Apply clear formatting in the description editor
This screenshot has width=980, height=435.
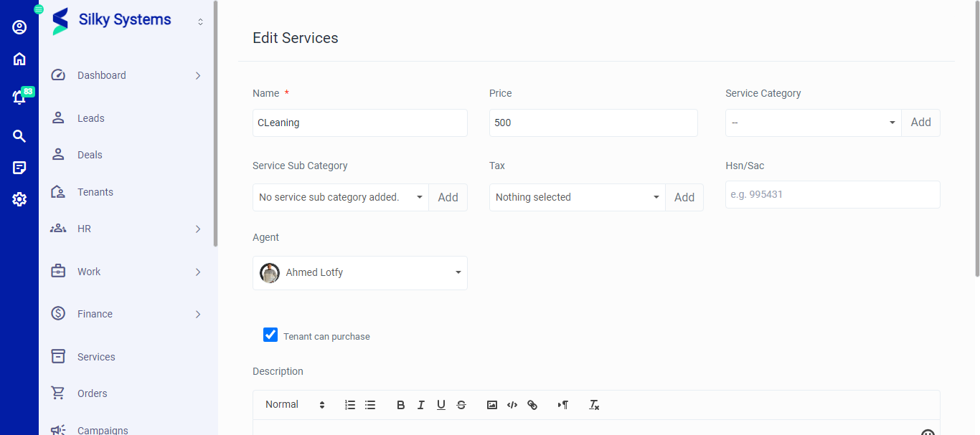click(593, 405)
